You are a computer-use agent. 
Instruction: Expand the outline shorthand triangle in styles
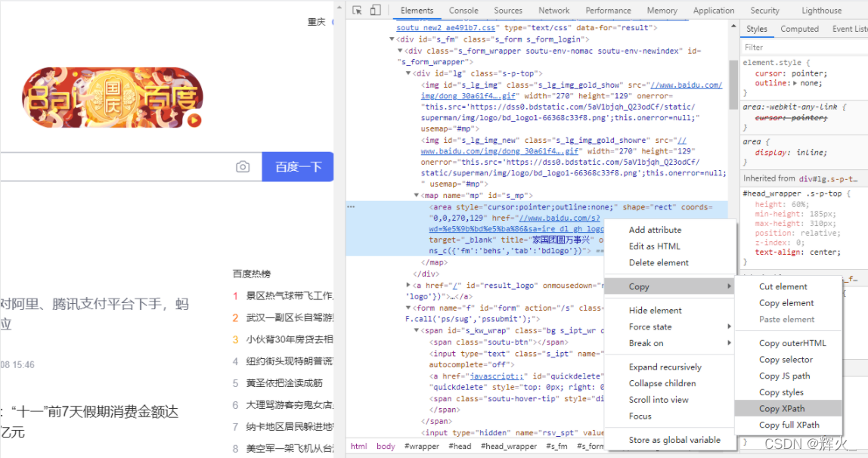[x=795, y=83]
